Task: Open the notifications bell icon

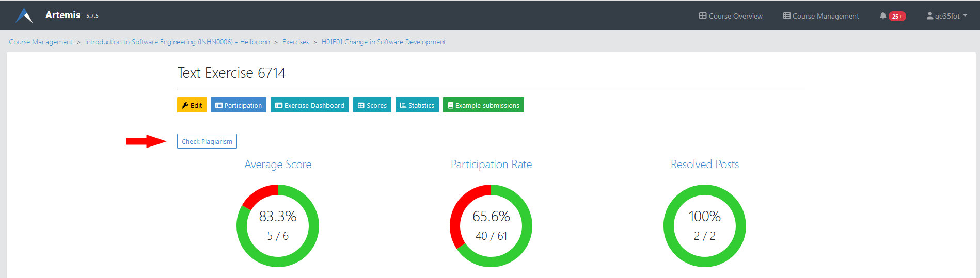Action: point(883,16)
